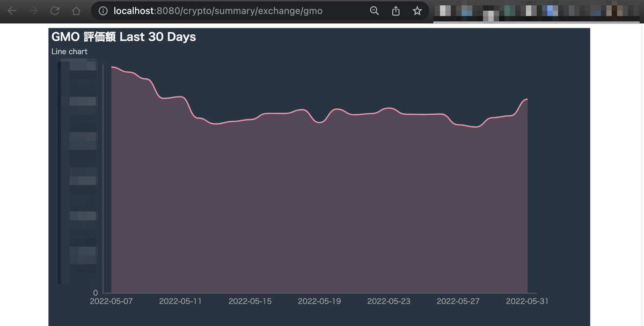This screenshot has height=326, width=644.
Task: Click the first data point of the pink line
Action: click(x=112, y=67)
